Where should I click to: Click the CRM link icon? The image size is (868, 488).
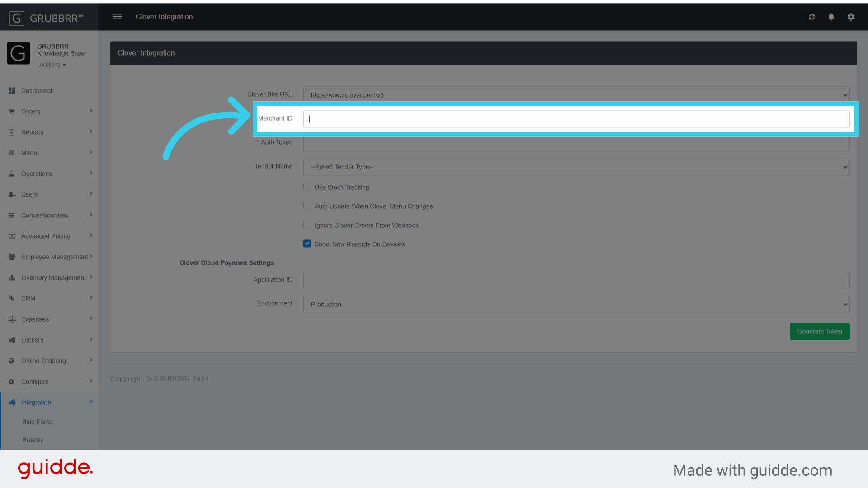[x=12, y=299]
